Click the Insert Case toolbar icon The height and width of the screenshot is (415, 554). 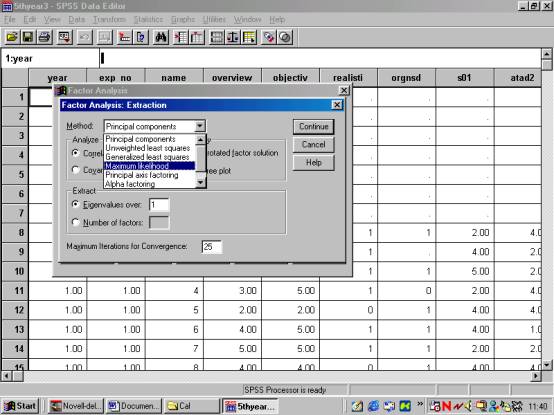coord(181,37)
